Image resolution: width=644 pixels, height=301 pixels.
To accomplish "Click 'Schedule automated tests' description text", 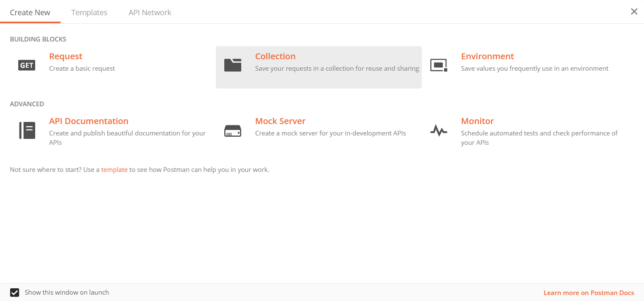I will click(x=539, y=138).
